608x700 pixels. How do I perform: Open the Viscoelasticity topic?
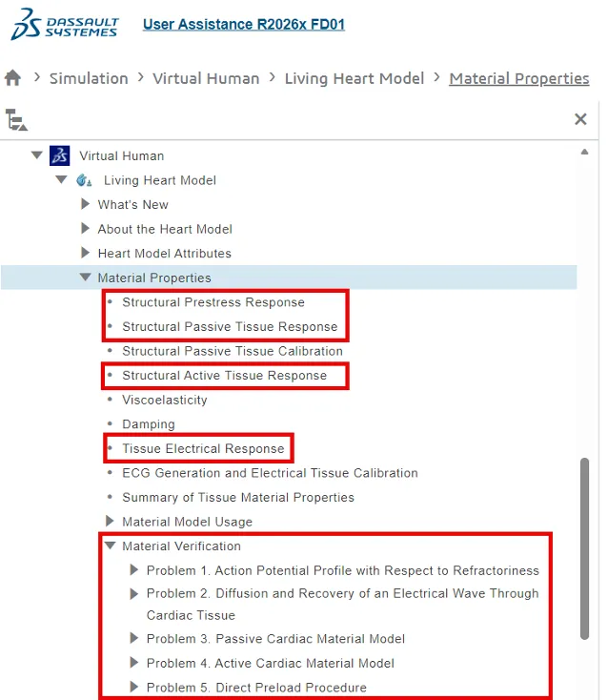point(164,400)
